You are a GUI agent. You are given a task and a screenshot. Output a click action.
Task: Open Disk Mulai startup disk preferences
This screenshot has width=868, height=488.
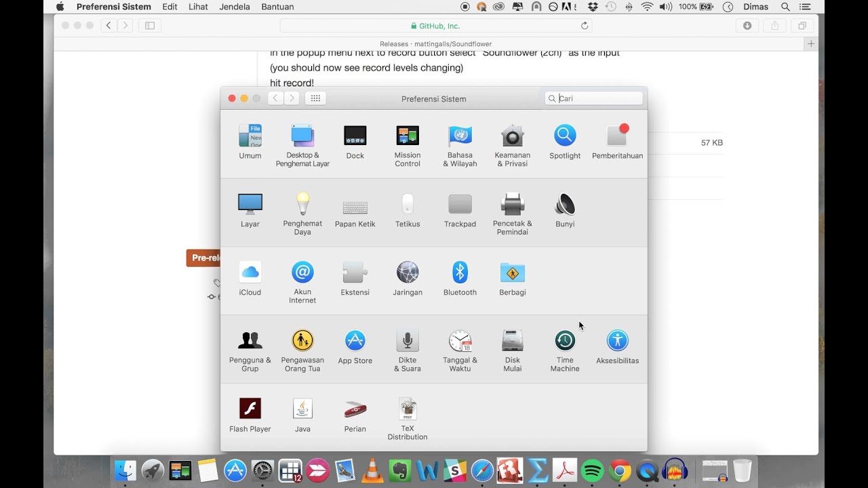pyautogui.click(x=513, y=350)
